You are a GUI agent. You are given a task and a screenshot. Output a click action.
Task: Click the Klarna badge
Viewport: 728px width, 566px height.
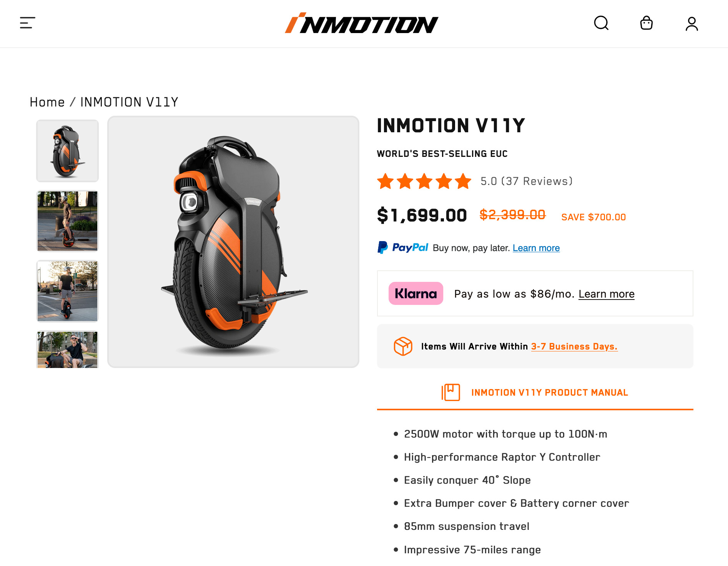pyautogui.click(x=416, y=293)
